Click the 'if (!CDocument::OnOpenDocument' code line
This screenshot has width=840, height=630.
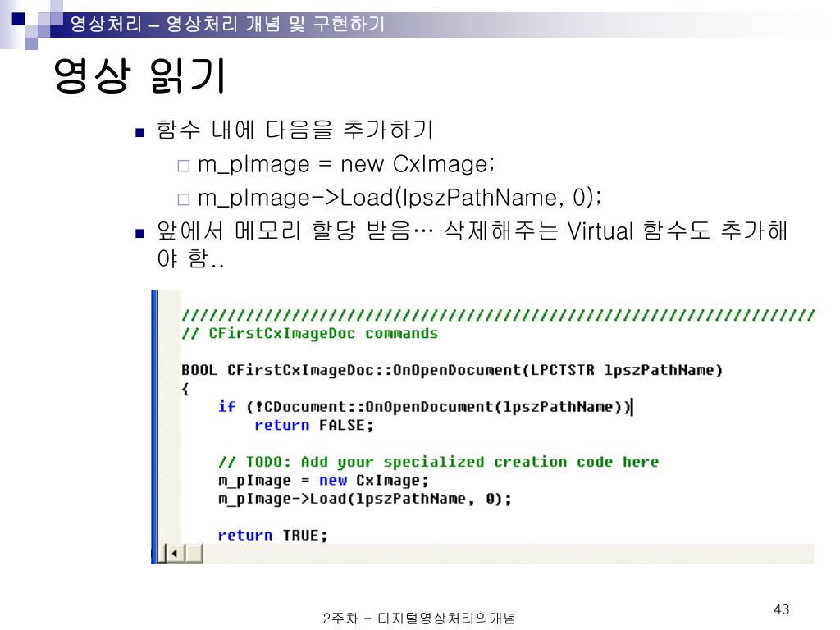[x=425, y=407]
